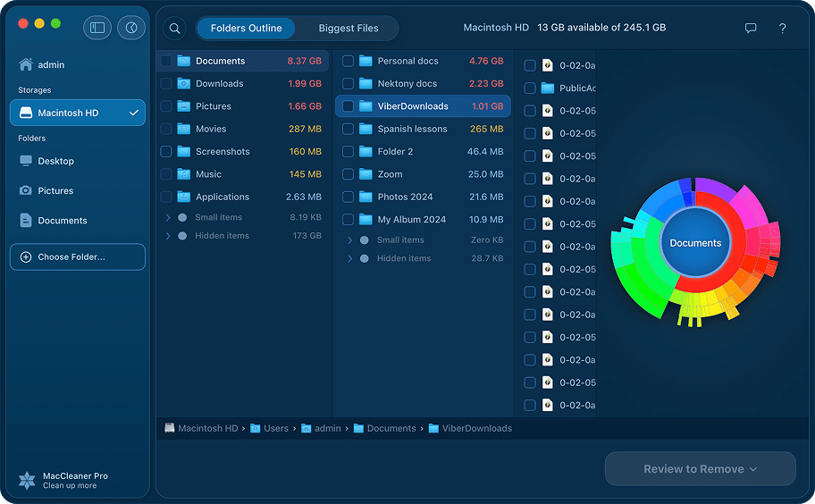The width and height of the screenshot is (815, 504).
Task: Select the Folders Outline tab
Action: coord(246,29)
